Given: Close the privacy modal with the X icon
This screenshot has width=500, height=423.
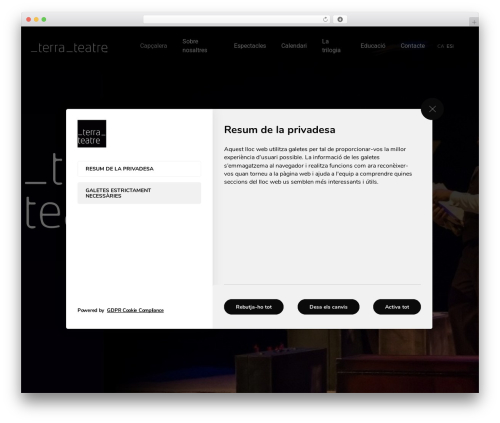Looking at the screenshot, I should [432, 109].
